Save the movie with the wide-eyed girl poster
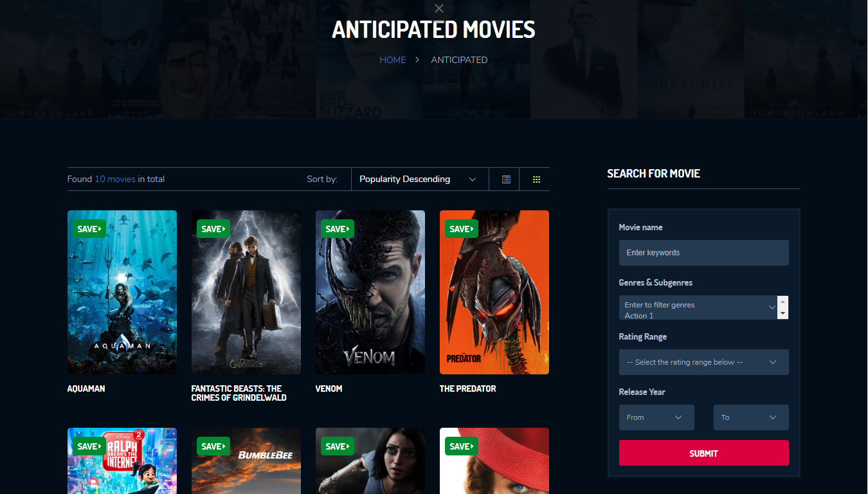This screenshot has width=868, height=494. pos(337,446)
